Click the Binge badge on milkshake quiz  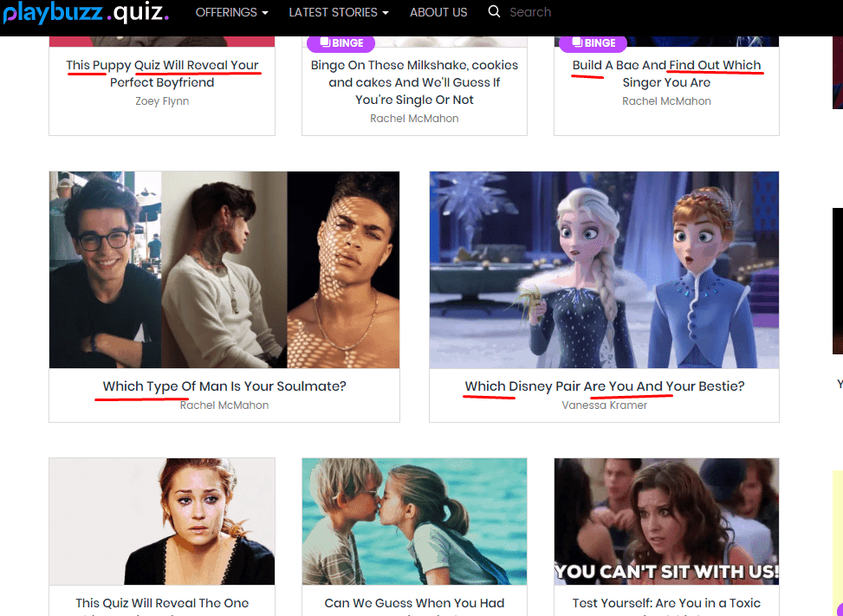(340, 43)
